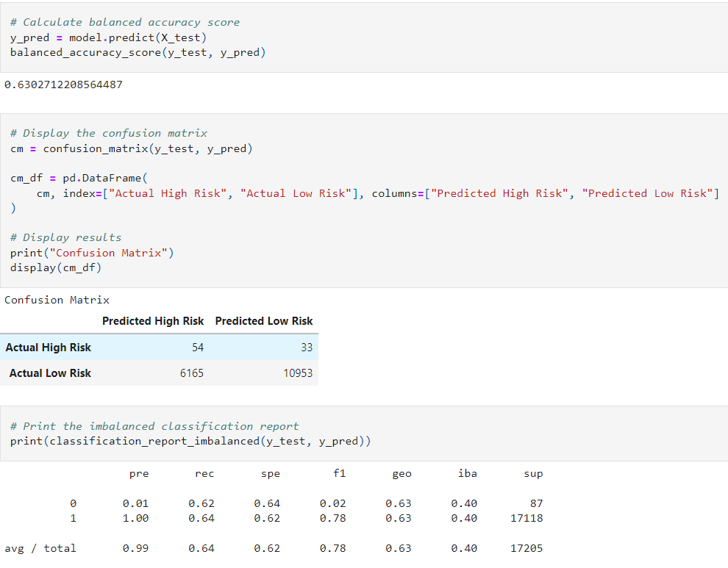Select the Actual High Risk row label
Screen dimensions: 728x568
[x=49, y=348]
